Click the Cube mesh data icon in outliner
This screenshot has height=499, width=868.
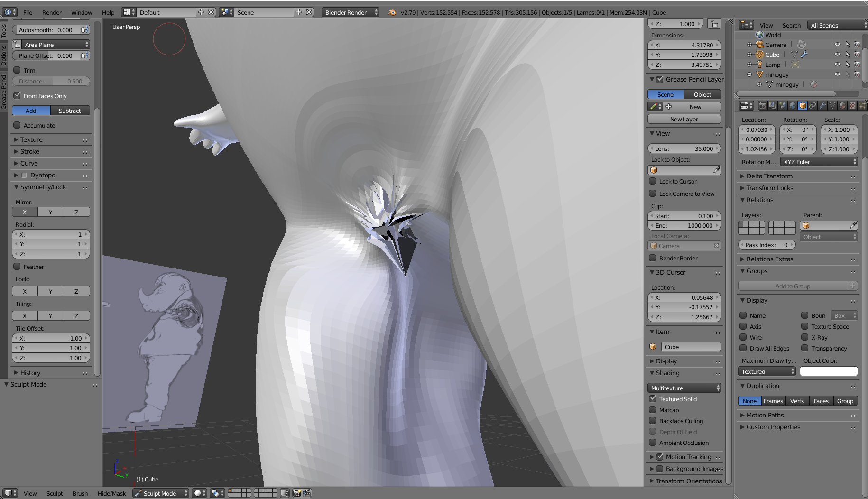pyautogui.click(x=794, y=55)
